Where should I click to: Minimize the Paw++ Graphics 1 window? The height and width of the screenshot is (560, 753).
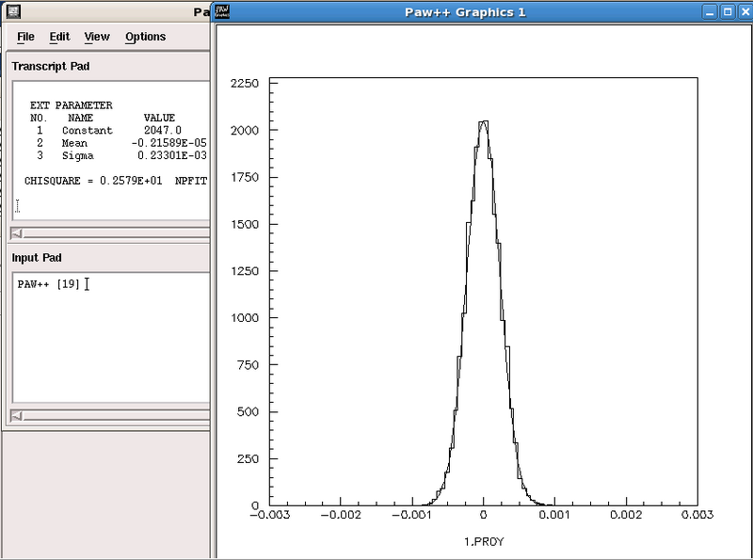pos(709,11)
